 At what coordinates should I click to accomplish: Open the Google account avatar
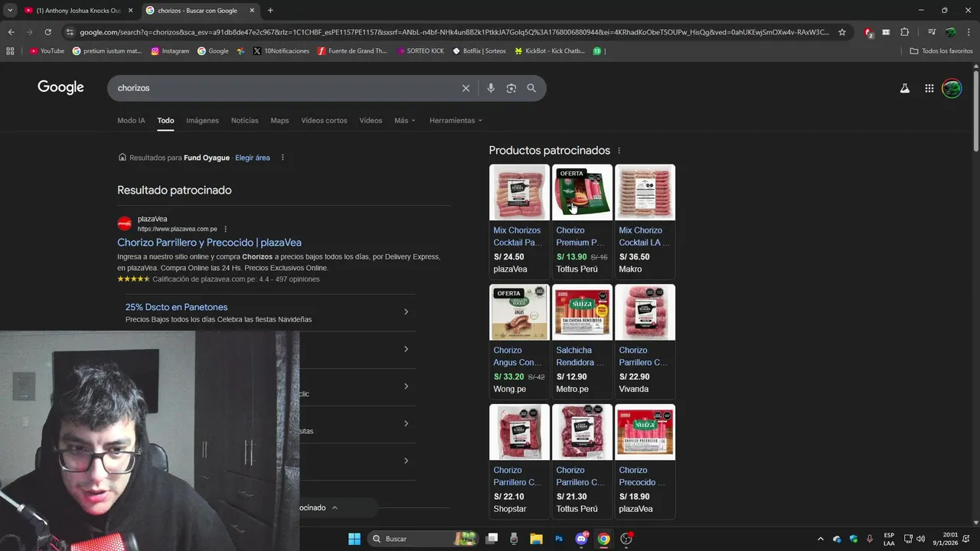click(952, 88)
